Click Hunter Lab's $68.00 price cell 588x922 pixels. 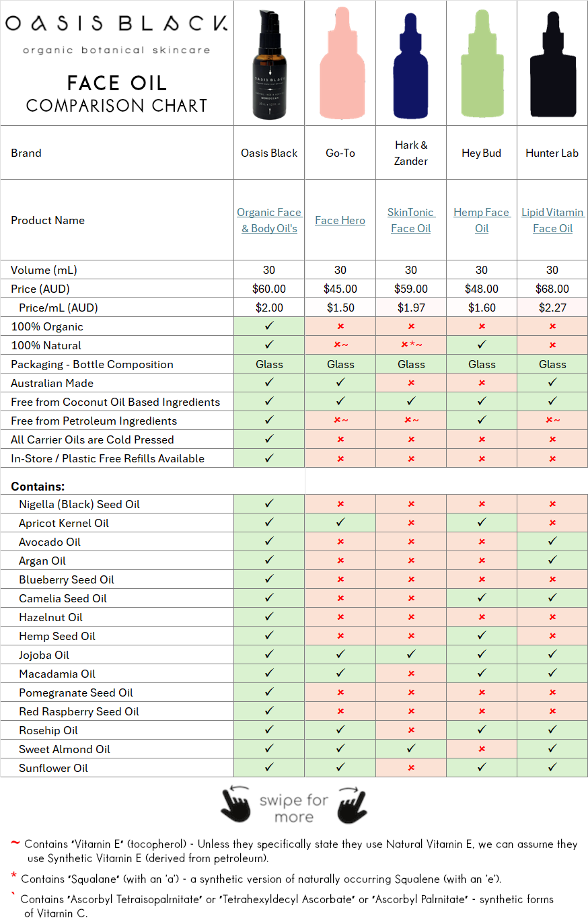(552, 289)
